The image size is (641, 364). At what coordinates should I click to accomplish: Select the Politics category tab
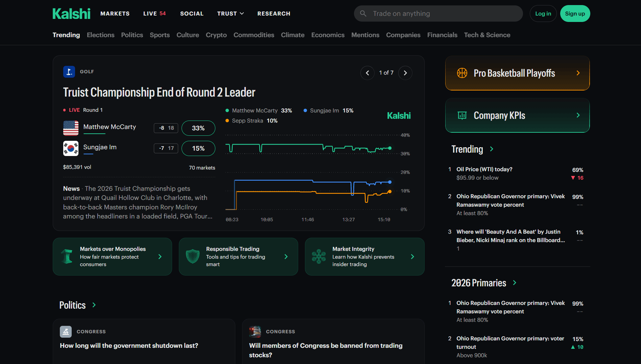[x=132, y=35]
